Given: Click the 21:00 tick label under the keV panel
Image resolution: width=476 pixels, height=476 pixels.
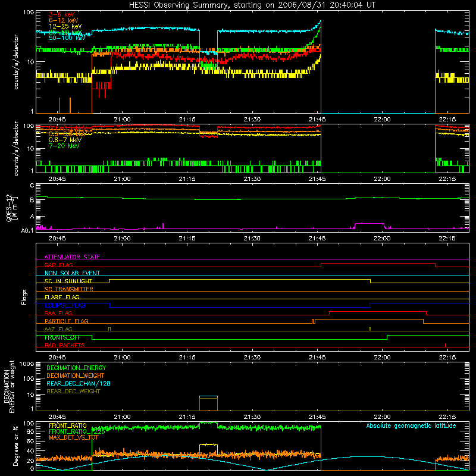Looking at the screenshot, I should point(122,120).
